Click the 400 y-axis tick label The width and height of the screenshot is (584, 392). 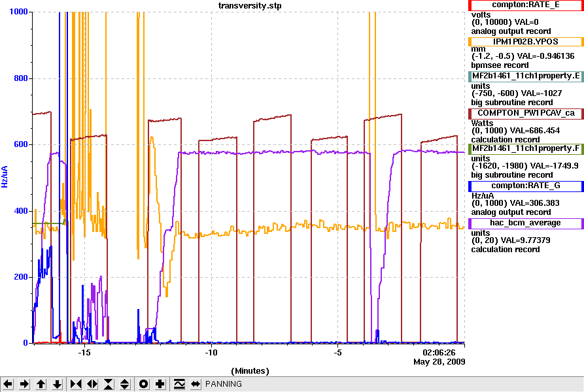pos(21,211)
